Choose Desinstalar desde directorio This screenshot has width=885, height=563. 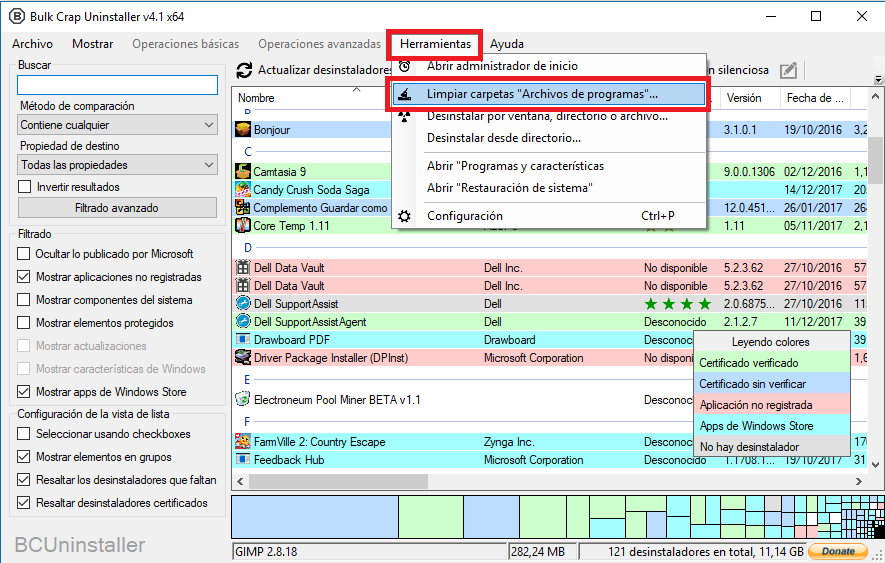click(x=503, y=138)
